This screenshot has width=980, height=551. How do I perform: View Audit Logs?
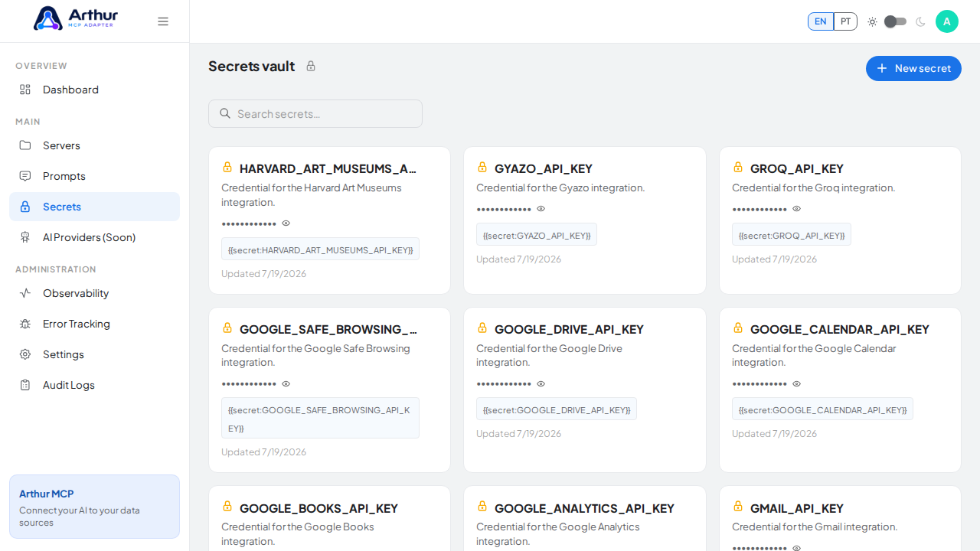94,385
